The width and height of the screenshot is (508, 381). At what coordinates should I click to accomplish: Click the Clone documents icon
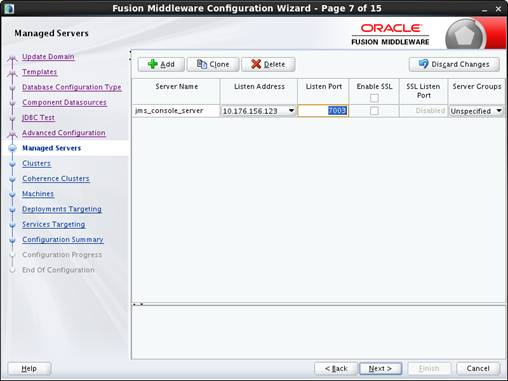coord(202,64)
